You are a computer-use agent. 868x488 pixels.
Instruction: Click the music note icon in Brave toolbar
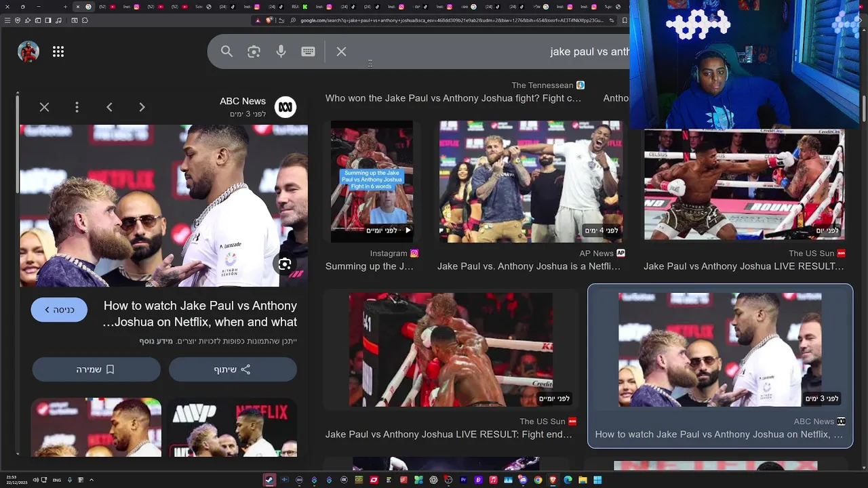58,20
